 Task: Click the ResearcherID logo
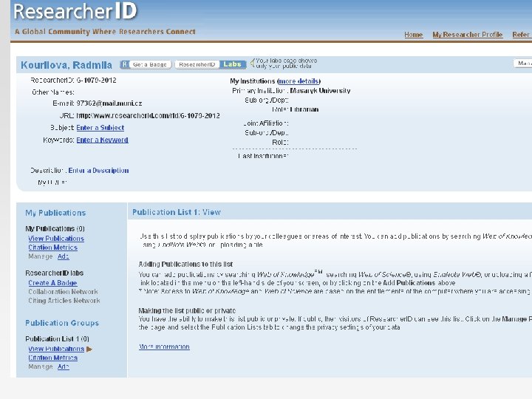tap(75, 11)
